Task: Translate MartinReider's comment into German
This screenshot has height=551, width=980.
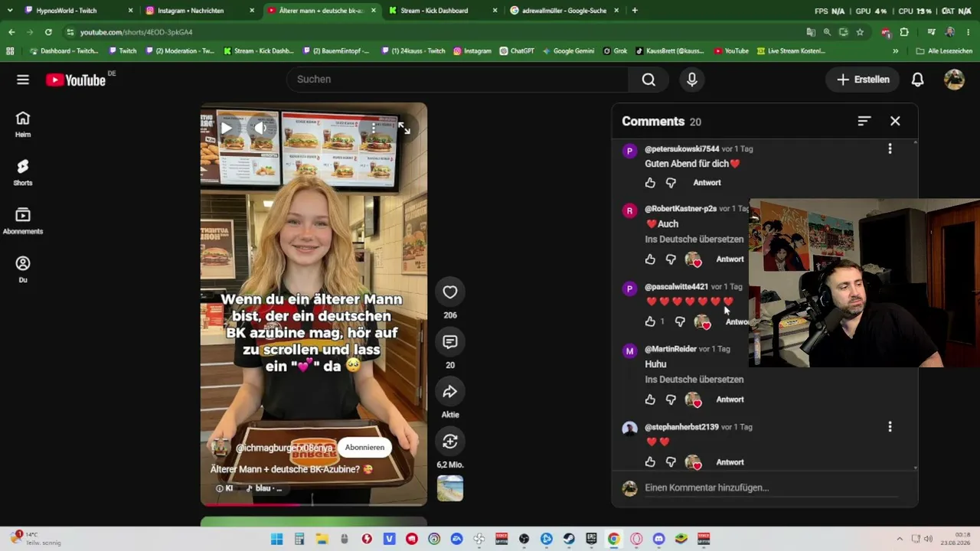Action: click(x=694, y=380)
